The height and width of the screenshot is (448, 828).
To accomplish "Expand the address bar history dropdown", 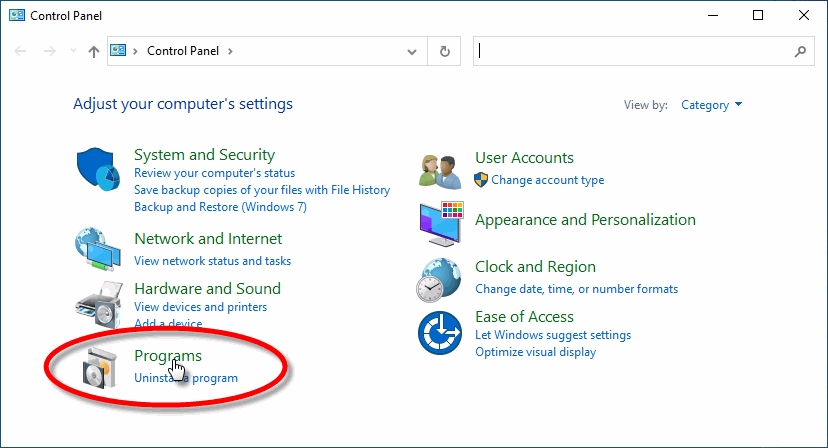I will point(413,51).
